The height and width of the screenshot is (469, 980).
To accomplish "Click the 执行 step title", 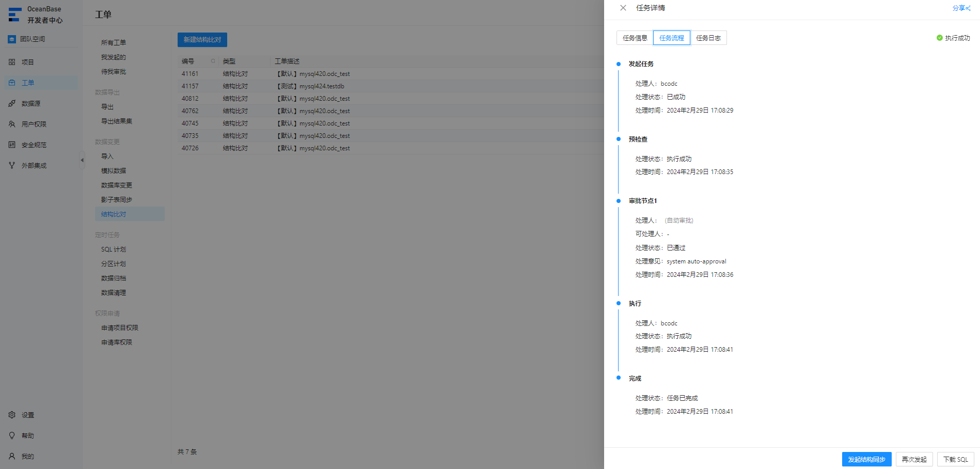I will click(635, 304).
